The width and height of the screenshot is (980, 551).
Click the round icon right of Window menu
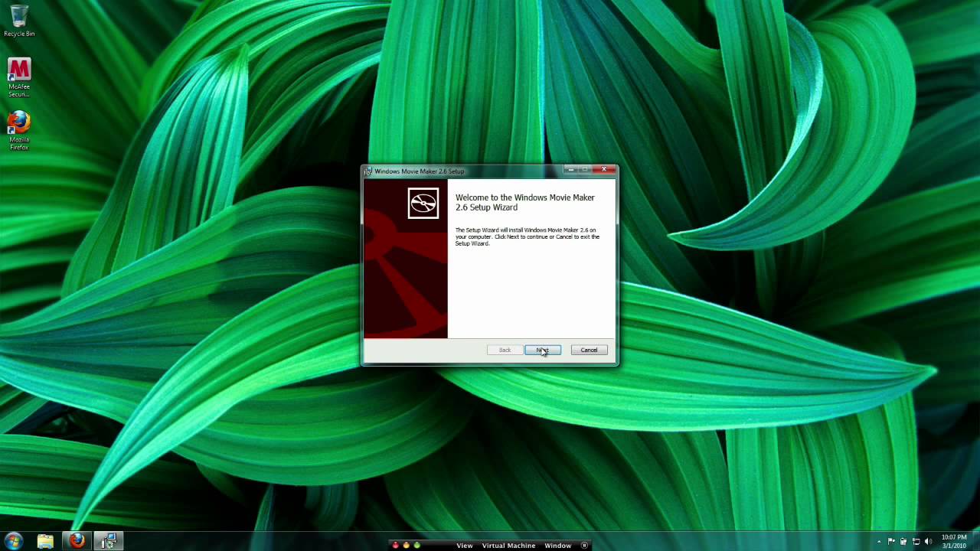(584, 546)
